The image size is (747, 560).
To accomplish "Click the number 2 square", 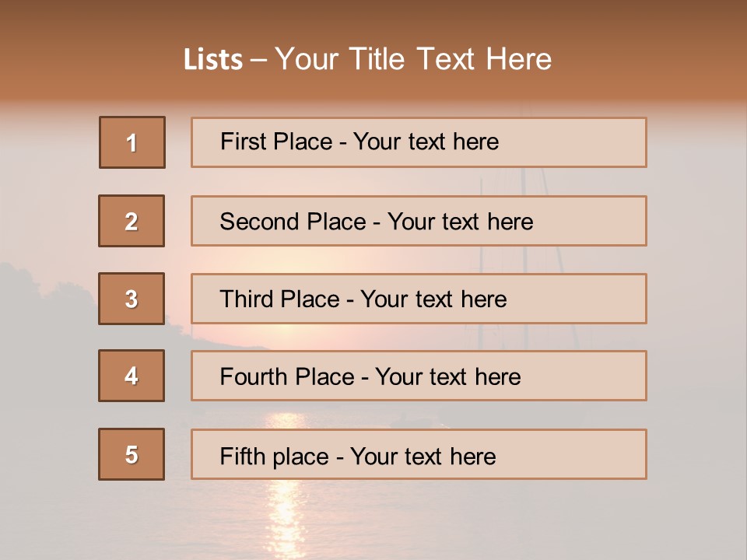I will coord(132,221).
